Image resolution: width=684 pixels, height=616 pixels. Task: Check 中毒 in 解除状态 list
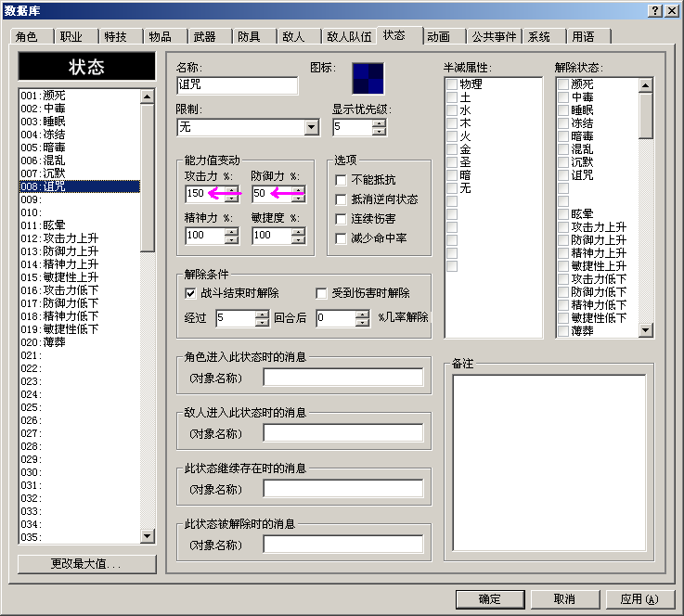pyautogui.click(x=563, y=97)
